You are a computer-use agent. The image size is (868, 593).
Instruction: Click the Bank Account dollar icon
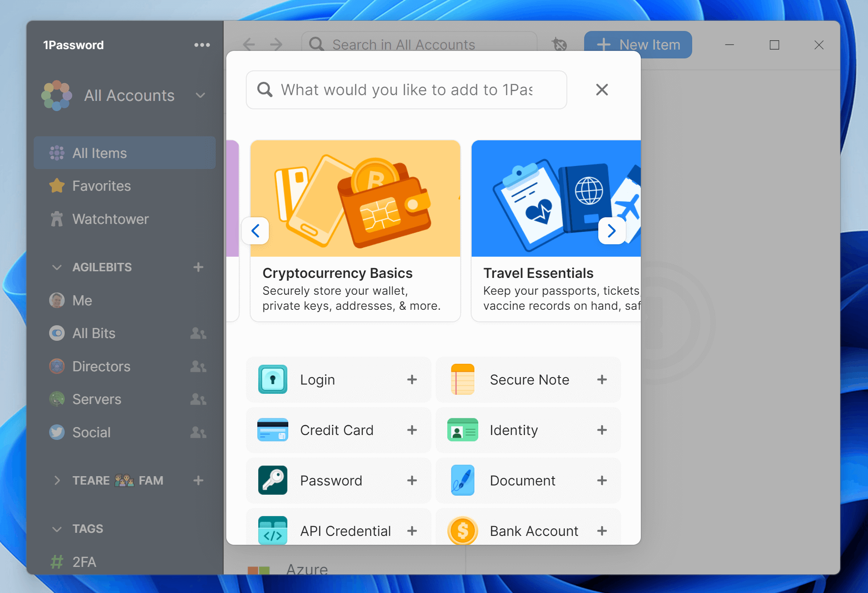462,531
